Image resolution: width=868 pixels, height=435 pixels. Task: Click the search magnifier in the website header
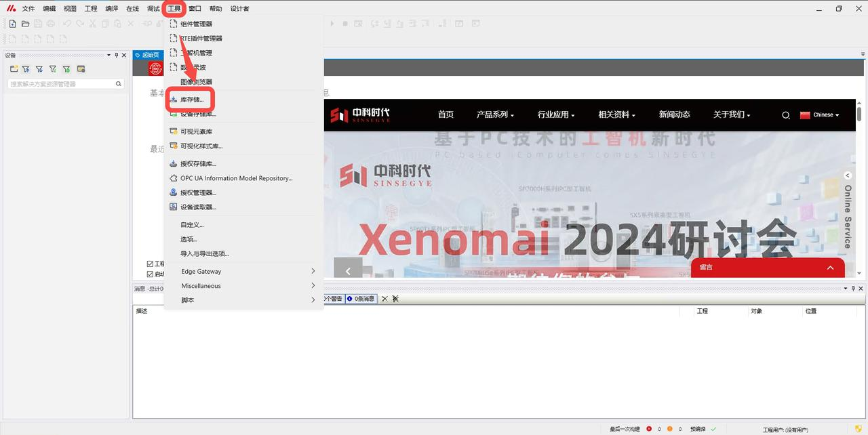pyautogui.click(x=786, y=115)
